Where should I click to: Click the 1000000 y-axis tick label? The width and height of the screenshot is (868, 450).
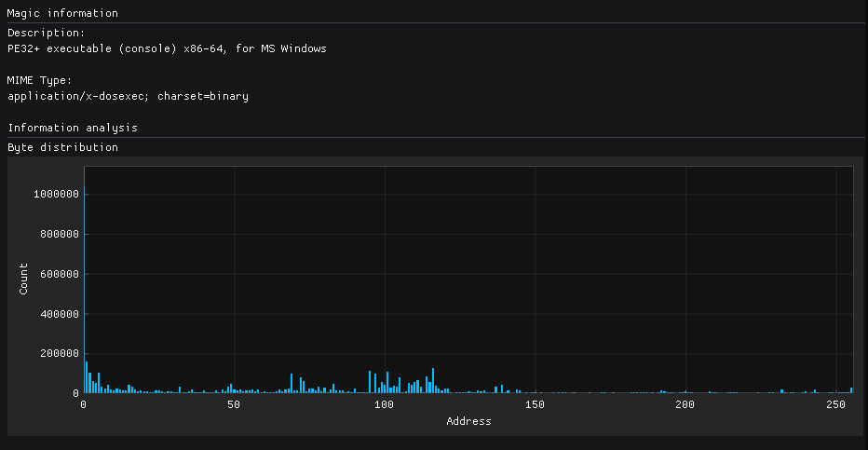[56, 194]
